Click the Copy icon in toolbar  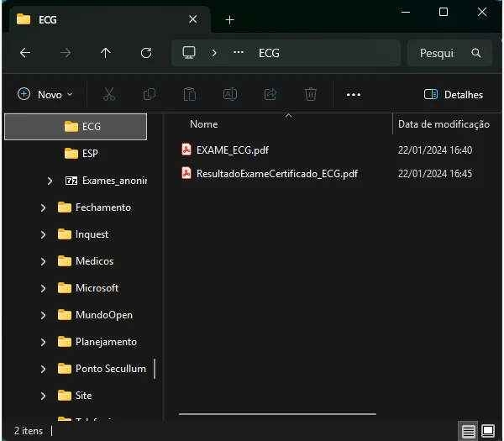(150, 94)
